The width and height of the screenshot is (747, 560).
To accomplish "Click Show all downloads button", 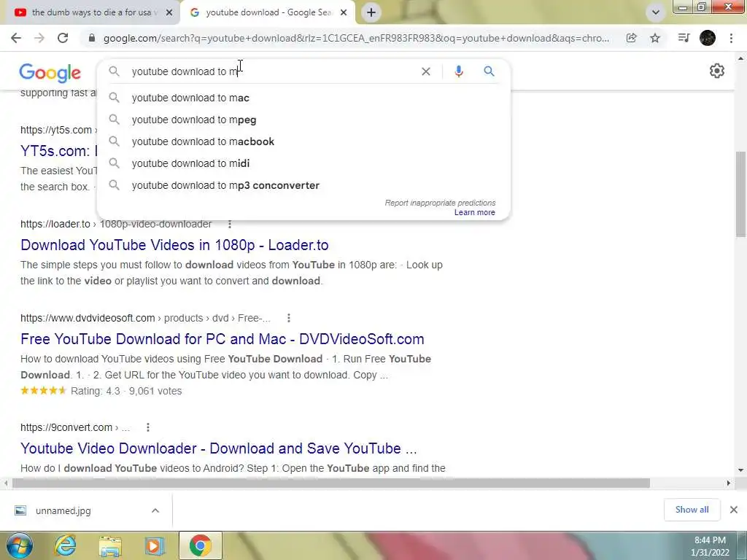I will tap(692, 510).
